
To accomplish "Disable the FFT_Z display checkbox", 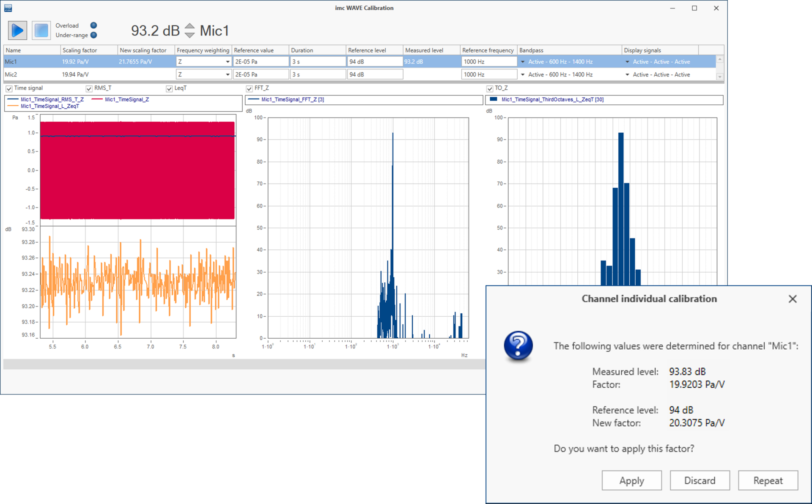I will point(249,89).
